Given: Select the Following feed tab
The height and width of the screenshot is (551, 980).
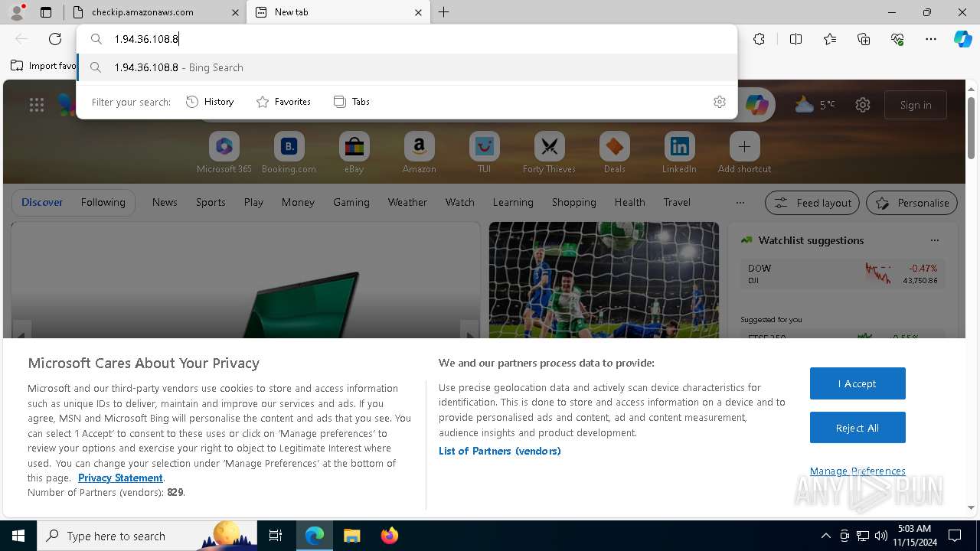Looking at the screenshot, I should (x=103, y=202).
